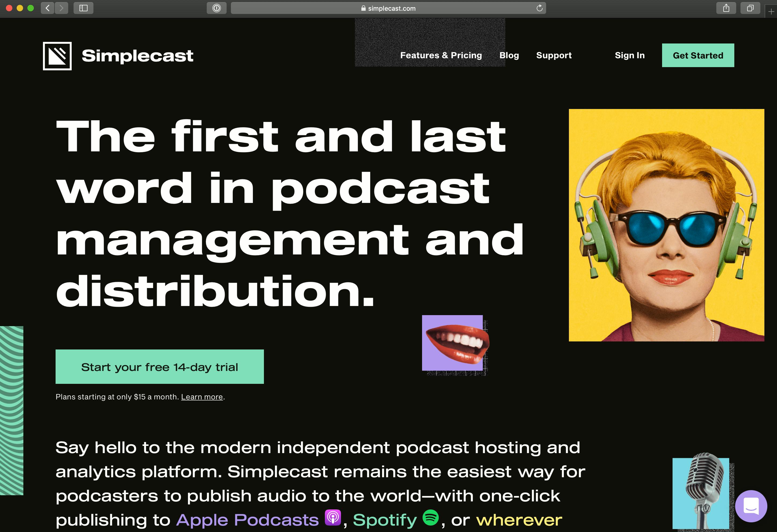Screen dimensions: 777x532
Task: Open the chat support bubble
Action: point(751,506)
